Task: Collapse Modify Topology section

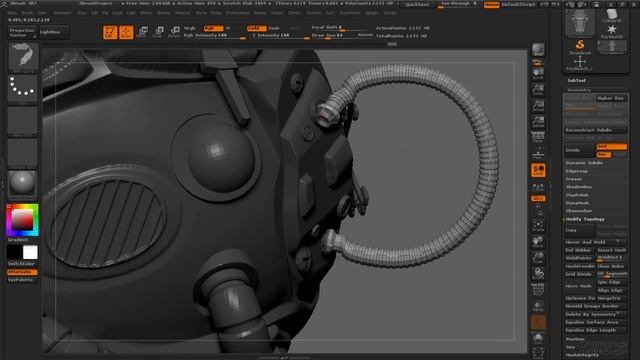Action: click(585, 219)
